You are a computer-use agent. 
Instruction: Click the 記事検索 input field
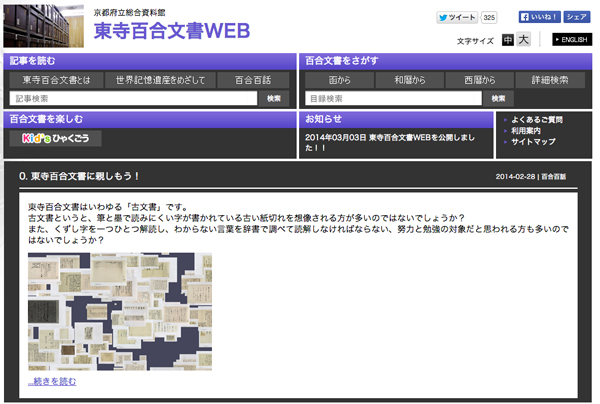(133, 98)
